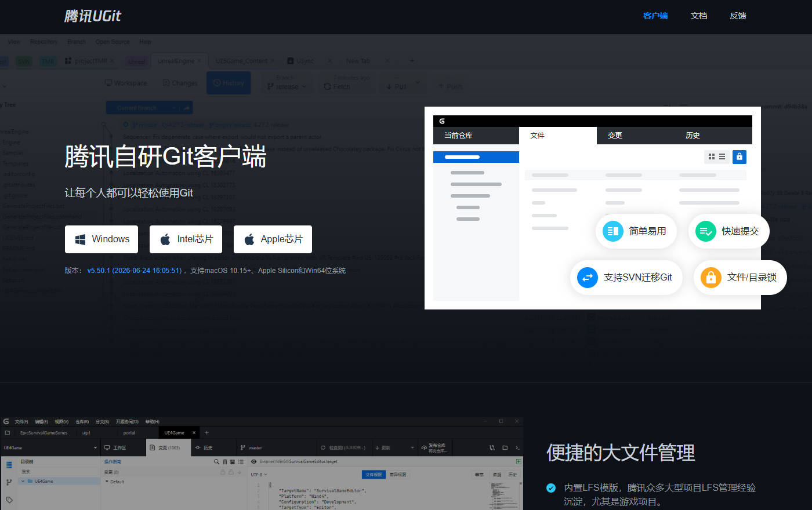The height and width of the screenshot is (510, 812).
Task: Select the highlighted blue row in illustration sidebar
Action: click(x=476, y=157)
